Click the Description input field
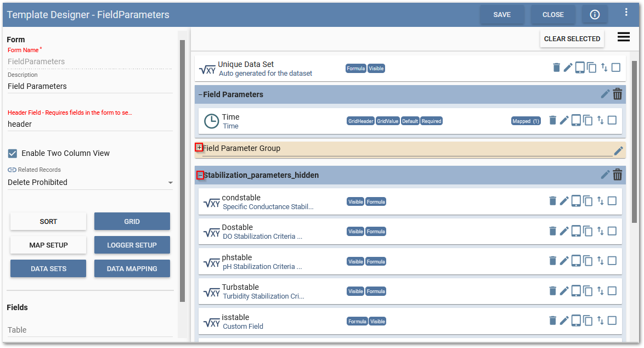The width and height of the screenshot is (644, 348). (x=90, y=86)
